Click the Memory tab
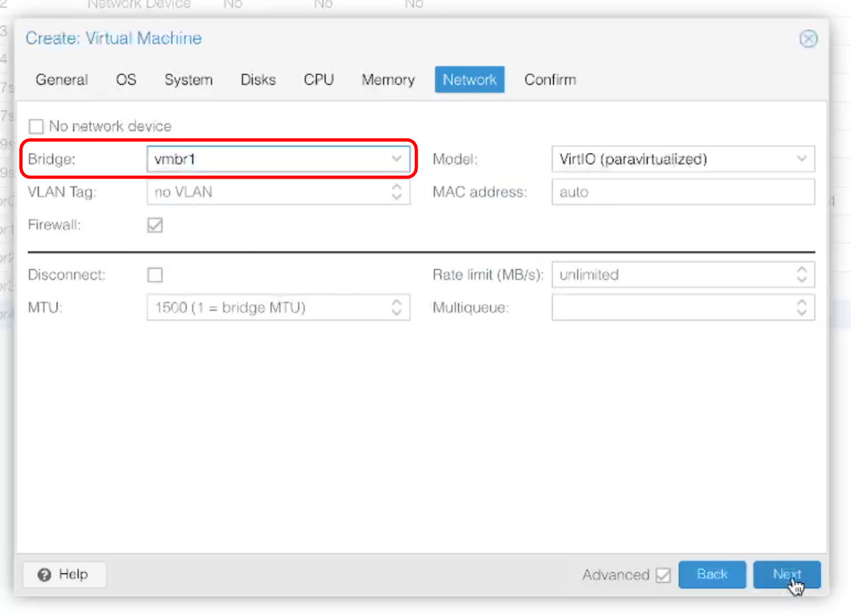 click(x=388, y=79)
